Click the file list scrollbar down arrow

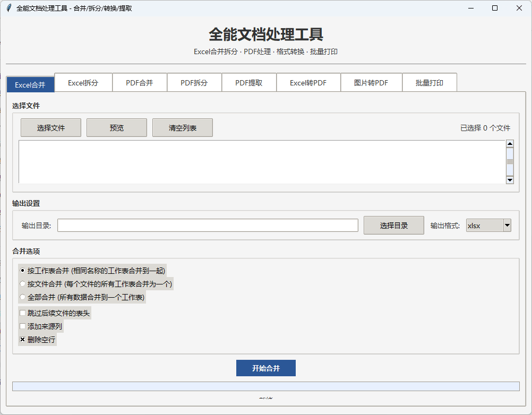510,180
